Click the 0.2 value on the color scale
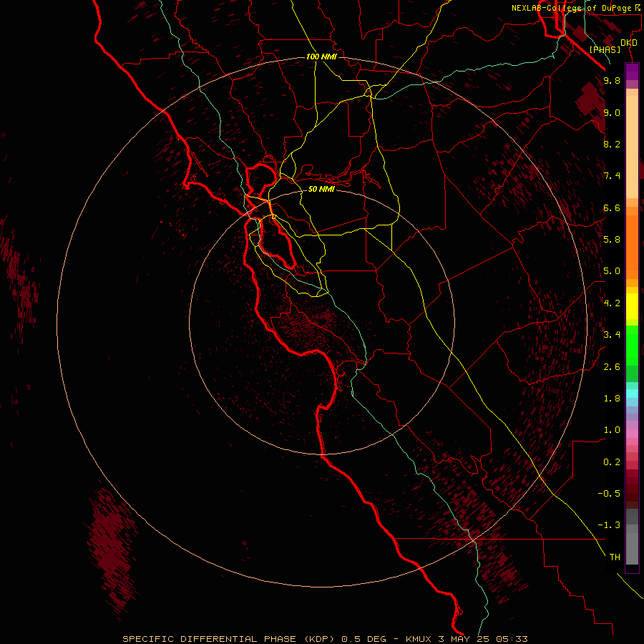 (612, 462)
